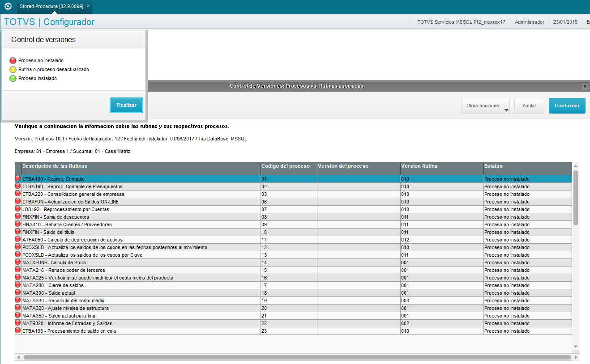Click the yellow 'Rutina o proceso desactualizado' legend icon
The image size is (590, 364).
pos(13,69)
